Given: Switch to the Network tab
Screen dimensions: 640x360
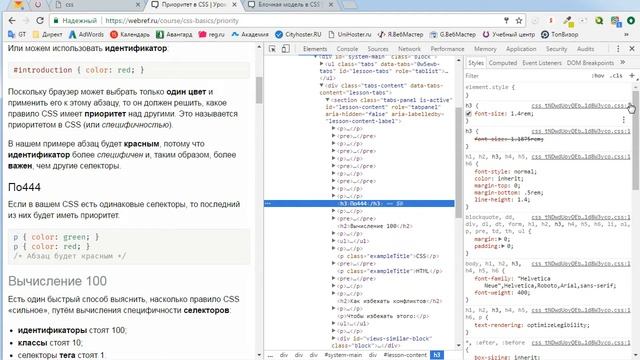Looking at the screenshot, I should coord(409,49).
